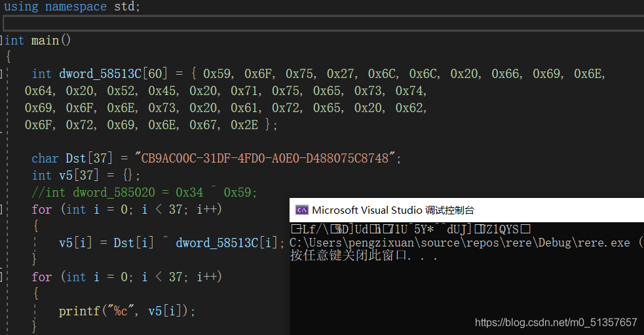Click the 按任意键关闭此窗口 message in the console
Viewport: 644px width, 335px height.
(364, 255)
